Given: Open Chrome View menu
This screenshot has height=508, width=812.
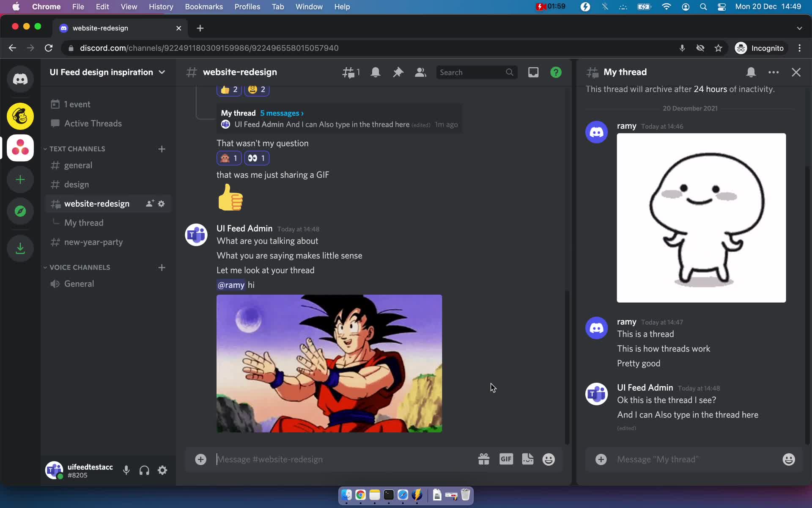Looking at the screenshot, I should pyautogui.click(x=129, y=7).
